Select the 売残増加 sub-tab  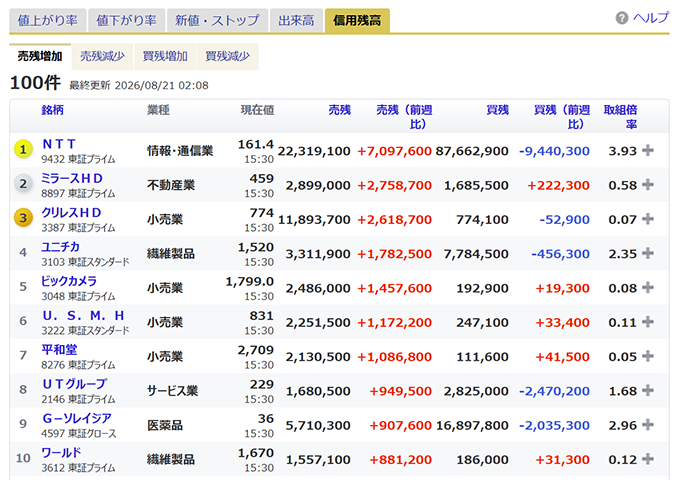pyautogui.click(x=40, y=56)
